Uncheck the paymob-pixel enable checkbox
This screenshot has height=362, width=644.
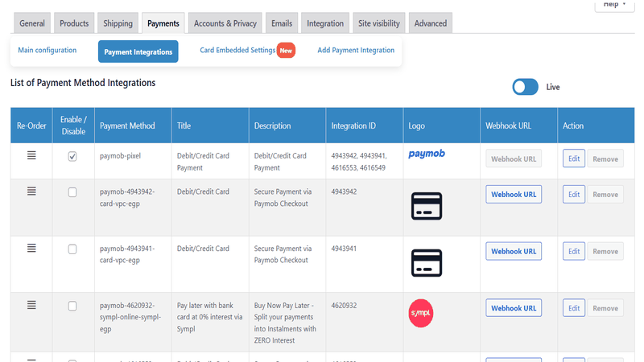[72, 157]
